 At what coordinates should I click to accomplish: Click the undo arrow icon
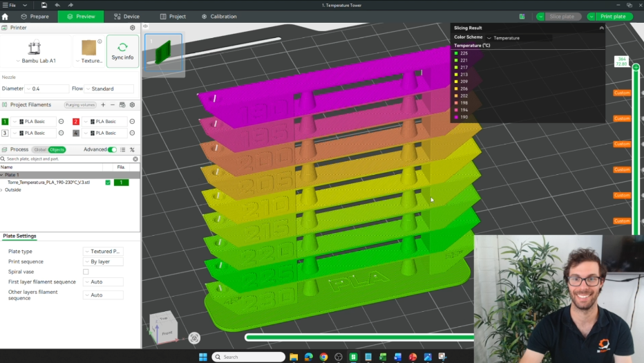pos(57,5)
